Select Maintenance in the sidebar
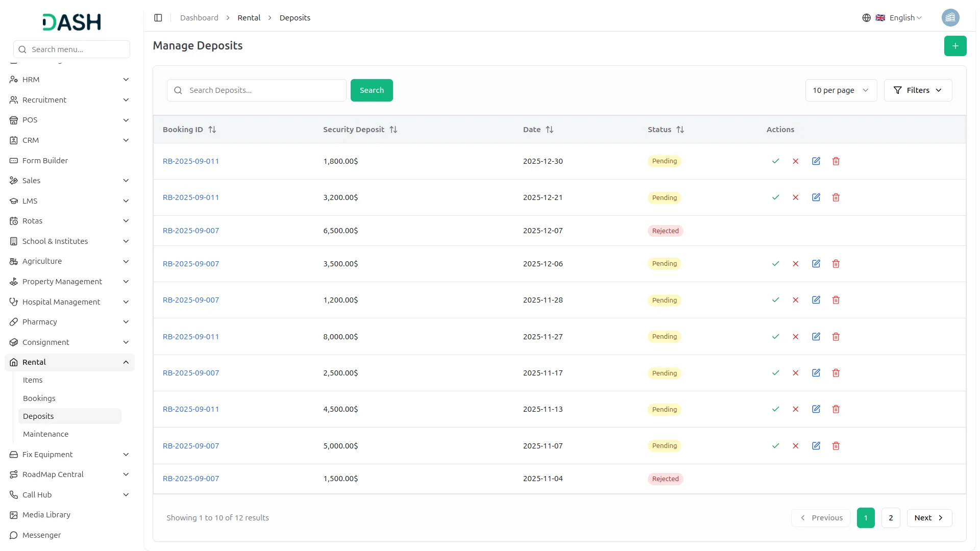This screenshot has width=980, height=551. coord(45,434)
